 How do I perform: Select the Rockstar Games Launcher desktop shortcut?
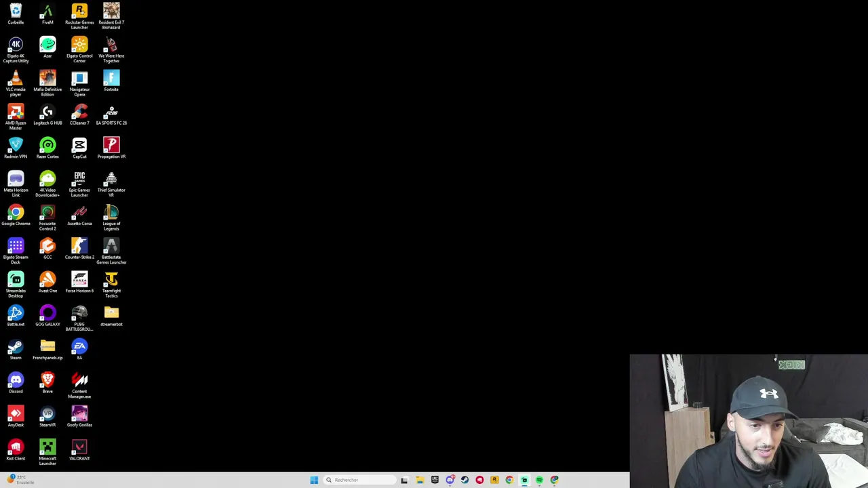79,16
